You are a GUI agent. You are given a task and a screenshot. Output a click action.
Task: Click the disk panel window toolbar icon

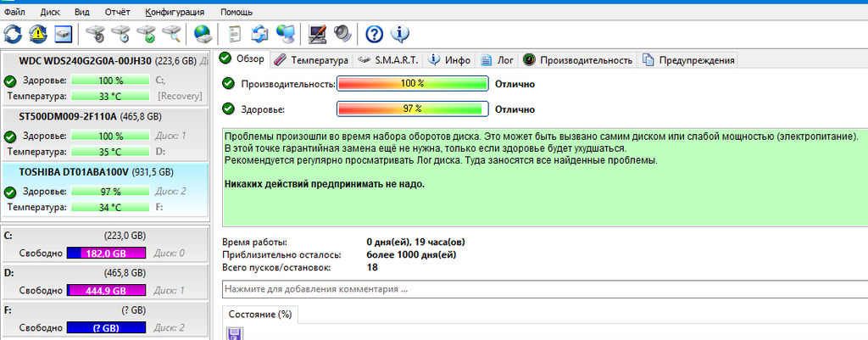click(64, 34)
